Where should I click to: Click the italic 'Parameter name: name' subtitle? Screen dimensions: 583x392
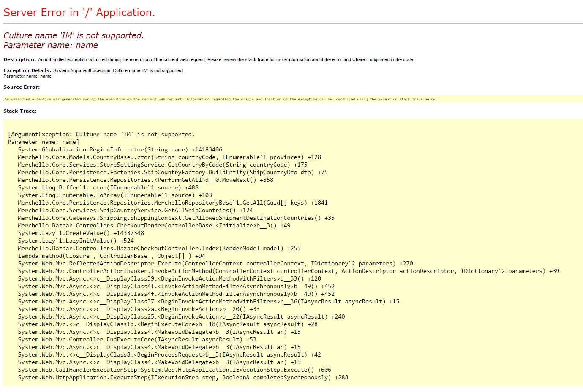(51, 45)
